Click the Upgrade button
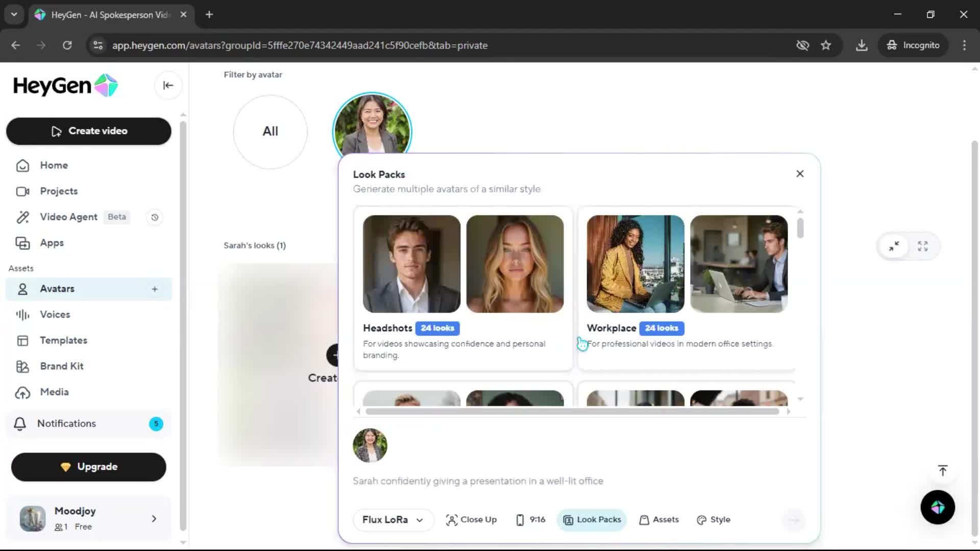 coord(88,467)
